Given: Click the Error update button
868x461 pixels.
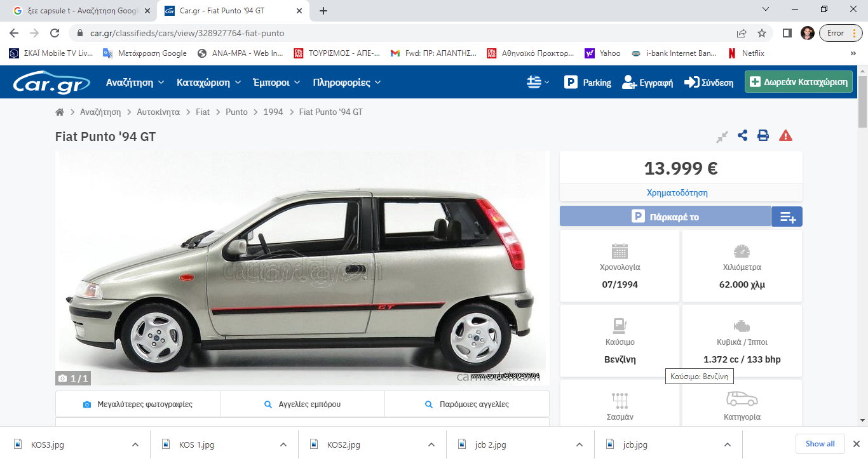Looking at the screenshot, I should point(840,33).
